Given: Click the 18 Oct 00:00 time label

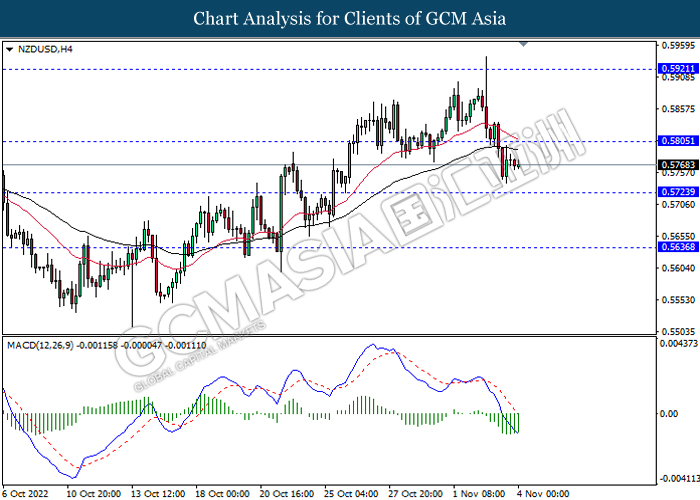Looking at the screenshot, I should tap(222, 494).
